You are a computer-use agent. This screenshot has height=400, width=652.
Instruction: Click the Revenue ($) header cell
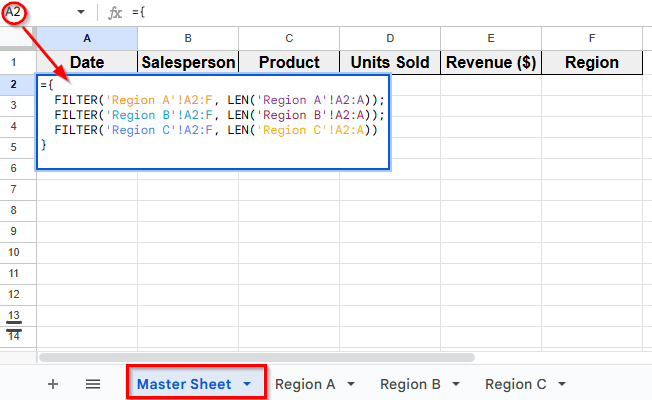coord(491,62)
